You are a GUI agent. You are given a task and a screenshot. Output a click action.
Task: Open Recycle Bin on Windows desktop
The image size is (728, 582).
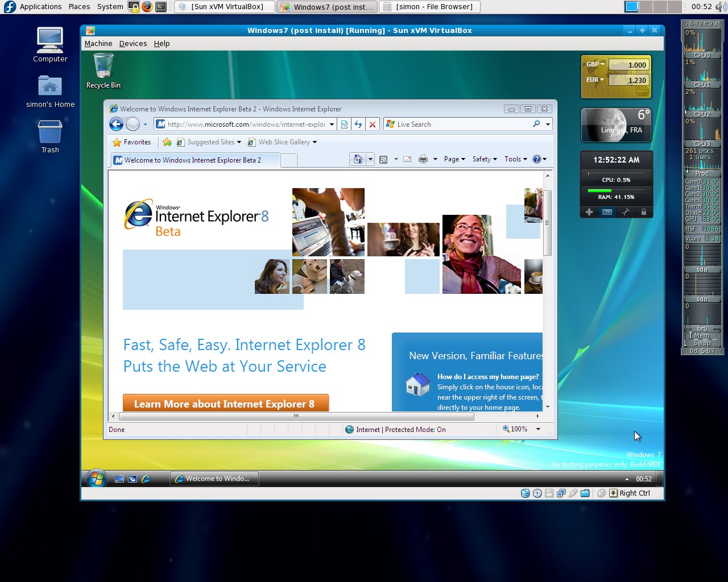point(104,71)
